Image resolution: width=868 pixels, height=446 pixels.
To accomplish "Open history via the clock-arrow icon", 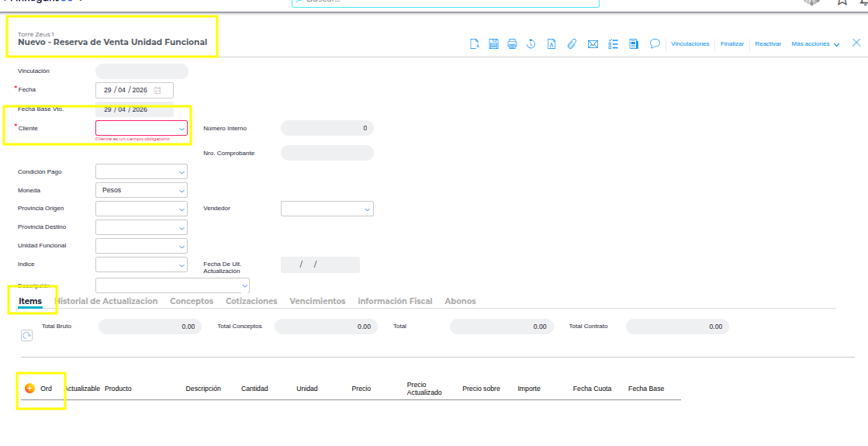I will coord(531,44).
